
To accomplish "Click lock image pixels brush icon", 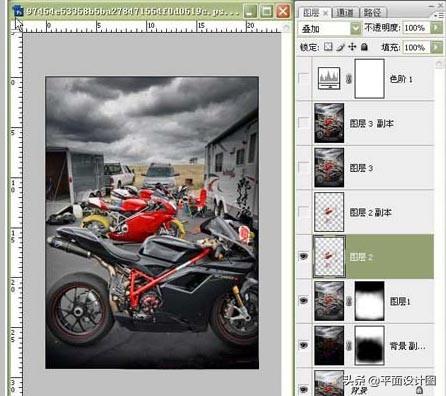I will point(340,47).
